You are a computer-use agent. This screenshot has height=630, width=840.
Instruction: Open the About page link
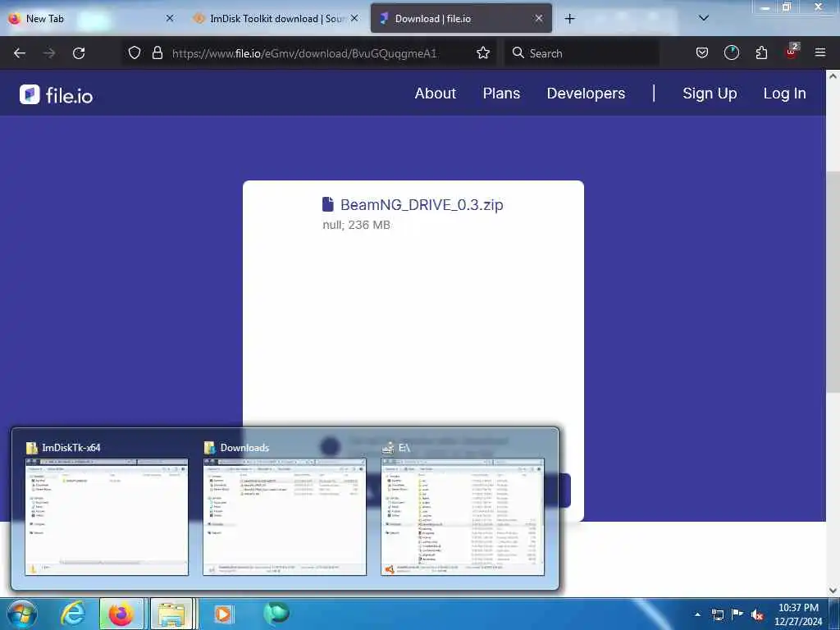pos(435,94)
